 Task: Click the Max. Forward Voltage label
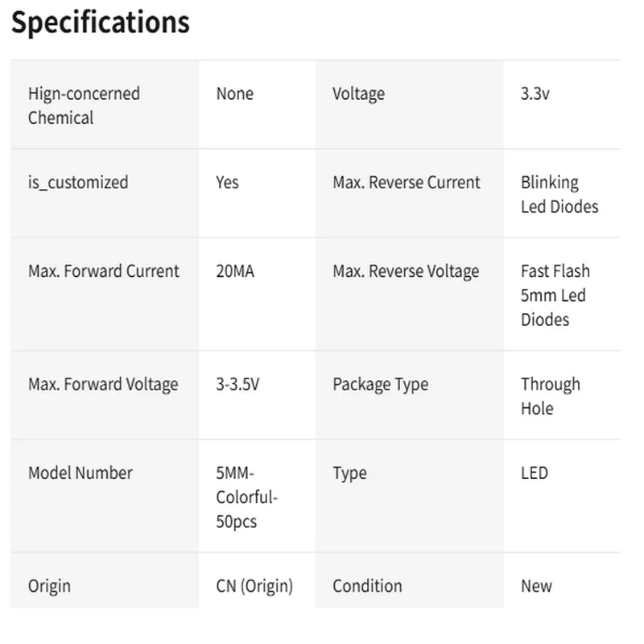click(x=103, y=384)
